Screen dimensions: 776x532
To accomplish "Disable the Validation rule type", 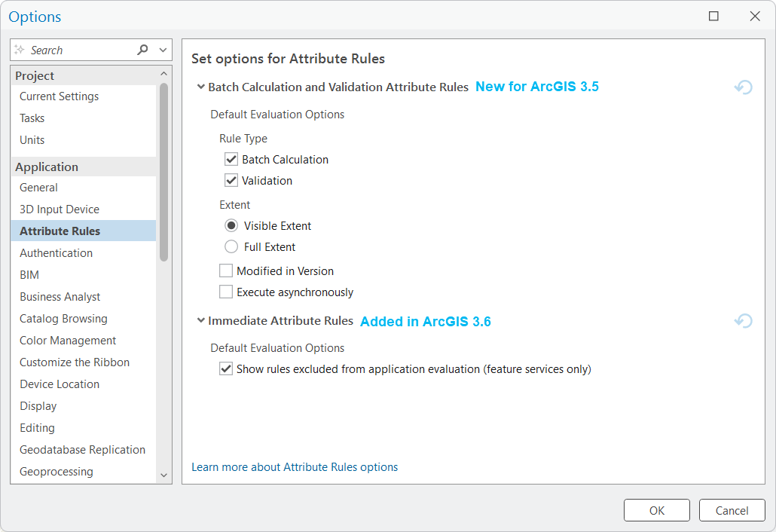I will pos(231,180).
